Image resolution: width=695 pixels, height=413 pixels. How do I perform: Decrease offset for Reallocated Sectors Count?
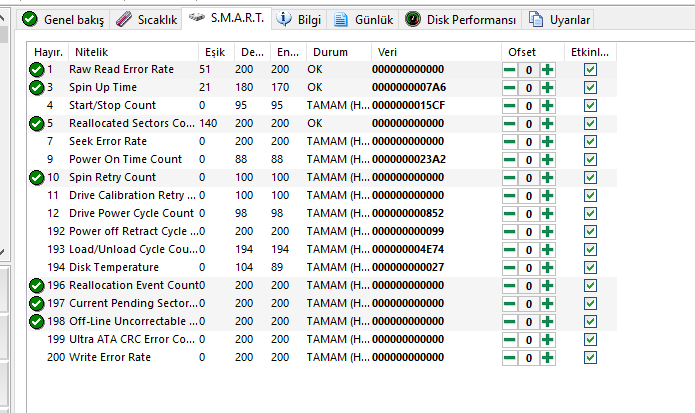pyautogui.click(x=510, y=124)
